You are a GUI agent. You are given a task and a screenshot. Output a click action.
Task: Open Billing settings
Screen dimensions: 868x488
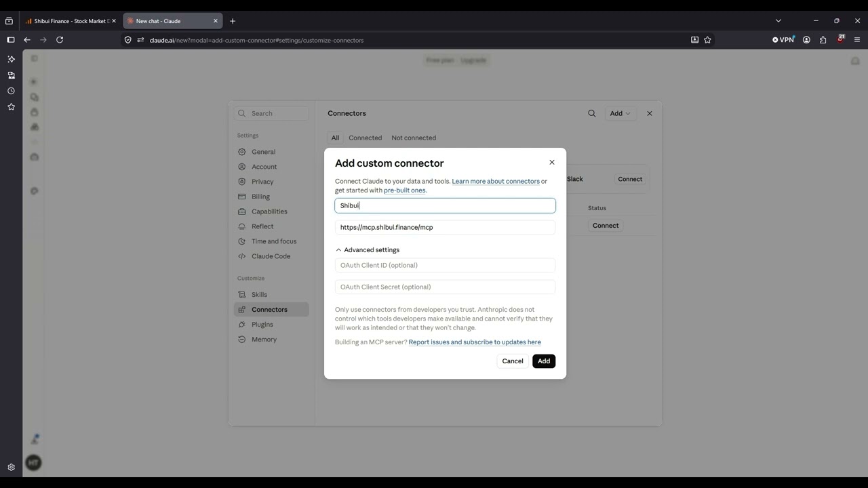[x=271, y=197]
